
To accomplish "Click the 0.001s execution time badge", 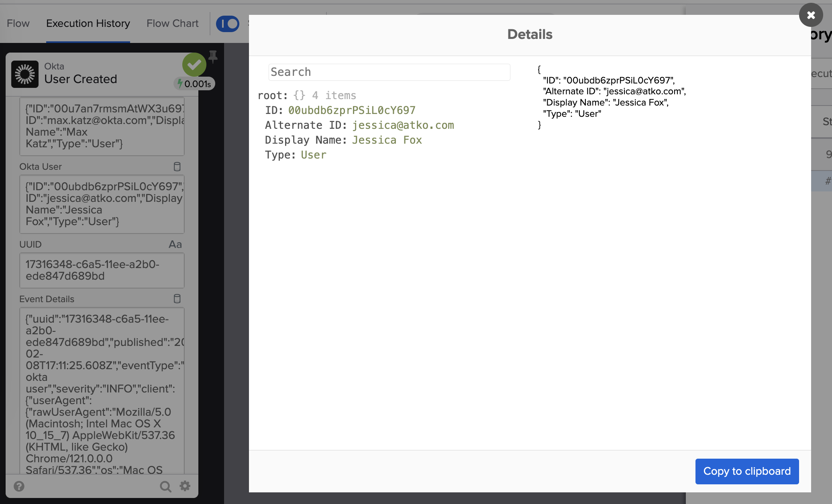I will point(195,84).
